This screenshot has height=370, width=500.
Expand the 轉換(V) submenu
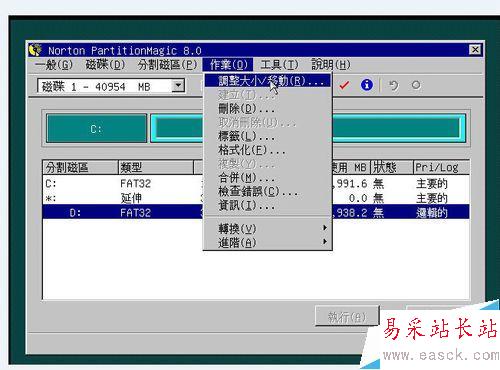(x=268, y=229)
